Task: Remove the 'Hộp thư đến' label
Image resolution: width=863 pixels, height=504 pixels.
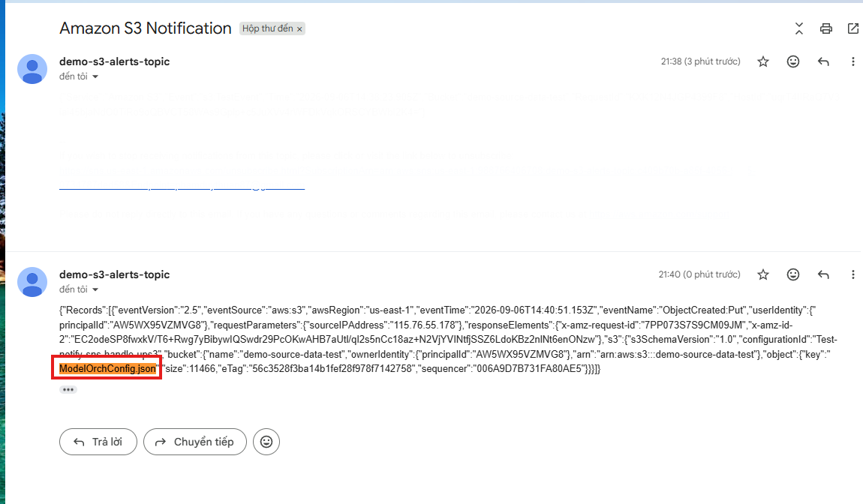Action: 299,29
